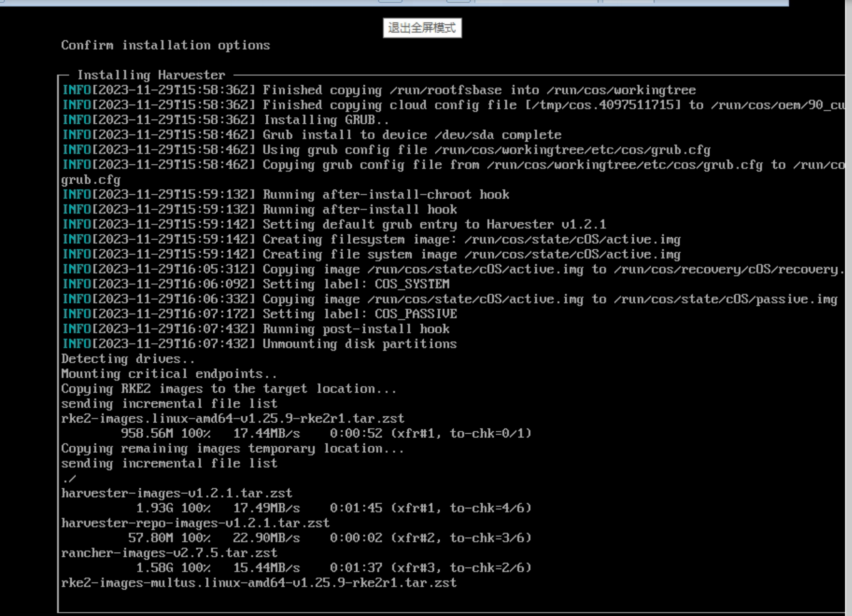Click 'Copying RKE2 images to the target location...'

229,389
